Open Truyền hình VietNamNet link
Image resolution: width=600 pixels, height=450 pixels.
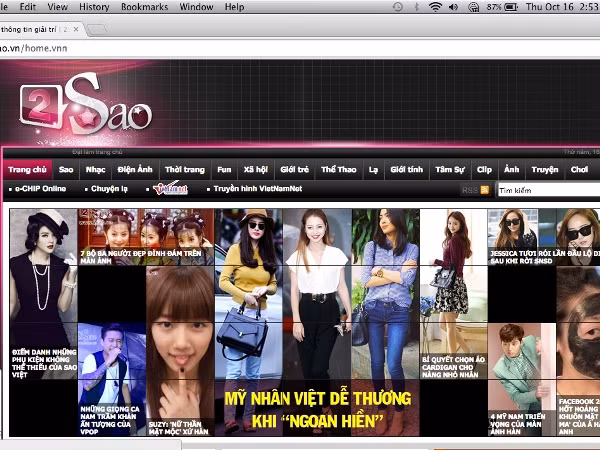(258, 189)
